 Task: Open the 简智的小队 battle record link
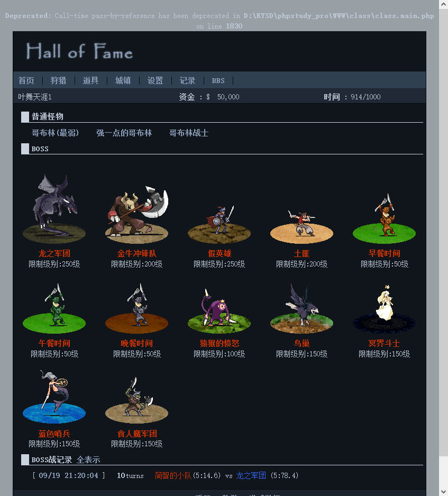click(x=173, y=475)
